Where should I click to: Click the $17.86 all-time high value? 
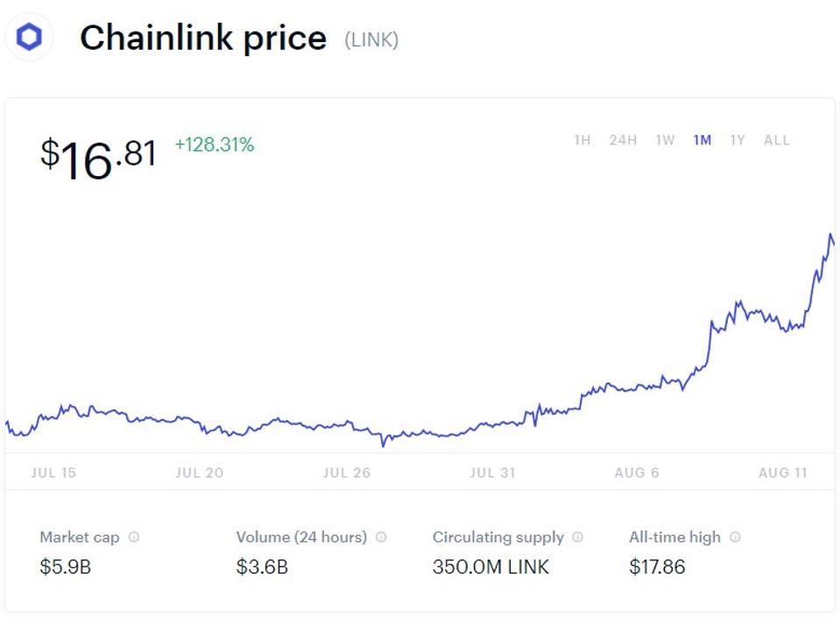coord(657,567)
